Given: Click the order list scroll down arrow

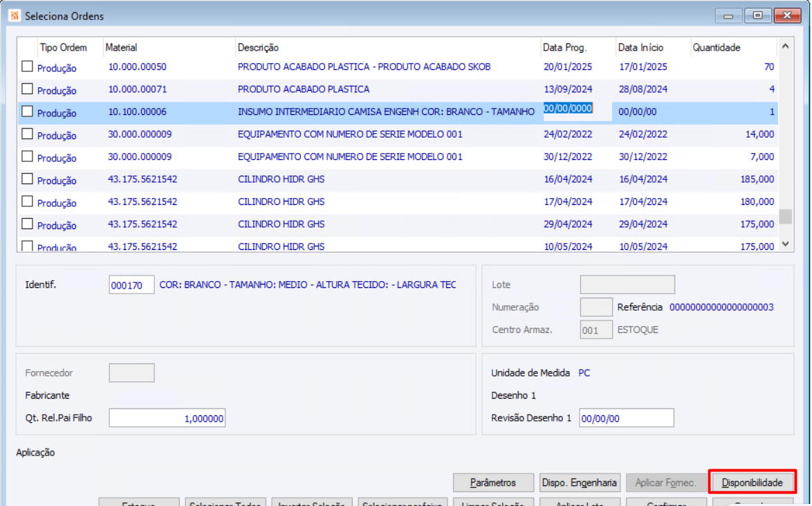Looking at the screenshot, I should click(785, 244).
